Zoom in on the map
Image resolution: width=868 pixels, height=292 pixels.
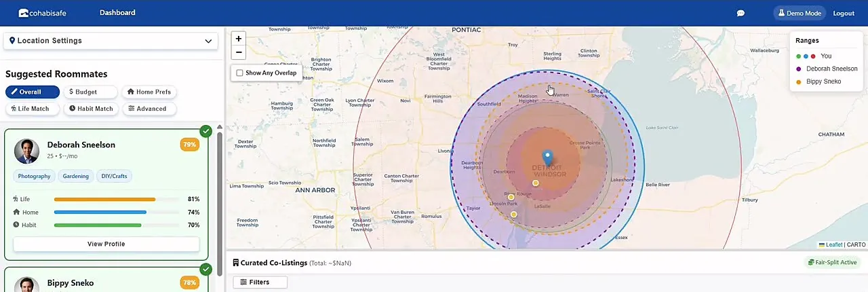tap(239, 39)
